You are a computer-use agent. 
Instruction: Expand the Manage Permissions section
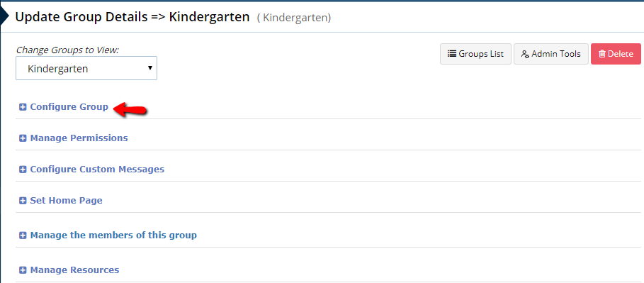point(79,138)
